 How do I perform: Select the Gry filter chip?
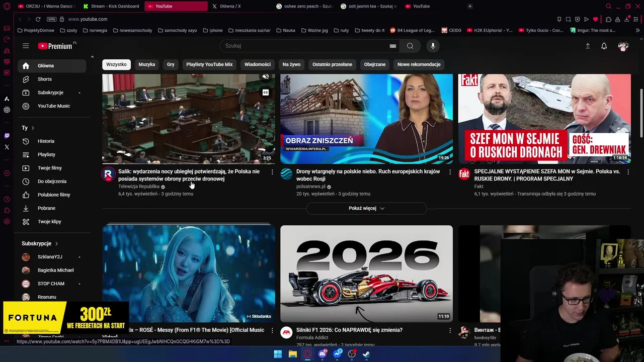(171, 64)
